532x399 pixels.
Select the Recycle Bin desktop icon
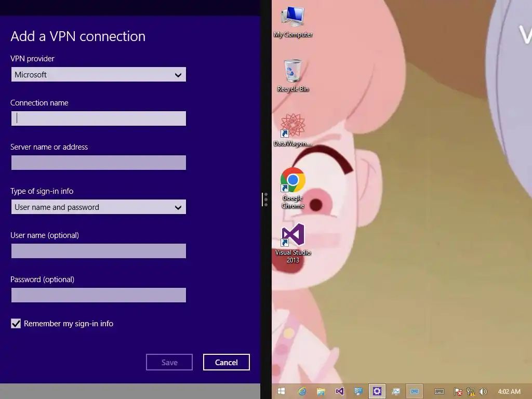point(293,76)
